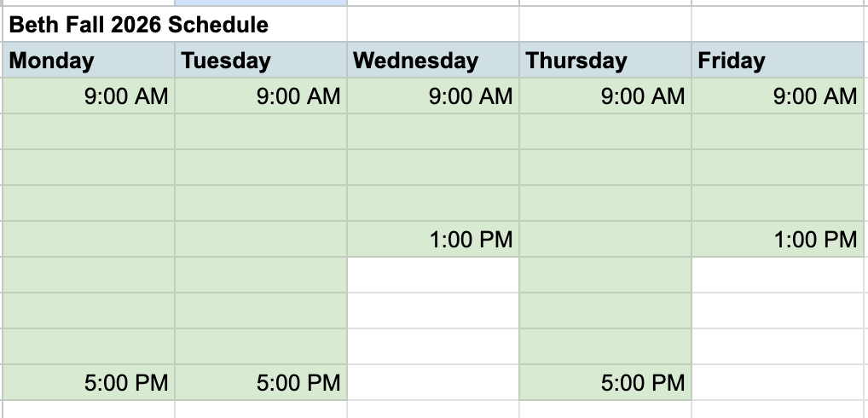868x418 pixels.
Task: Select the empty white cell below Wednesday's 1:00 PM
Action: point(433,276)
